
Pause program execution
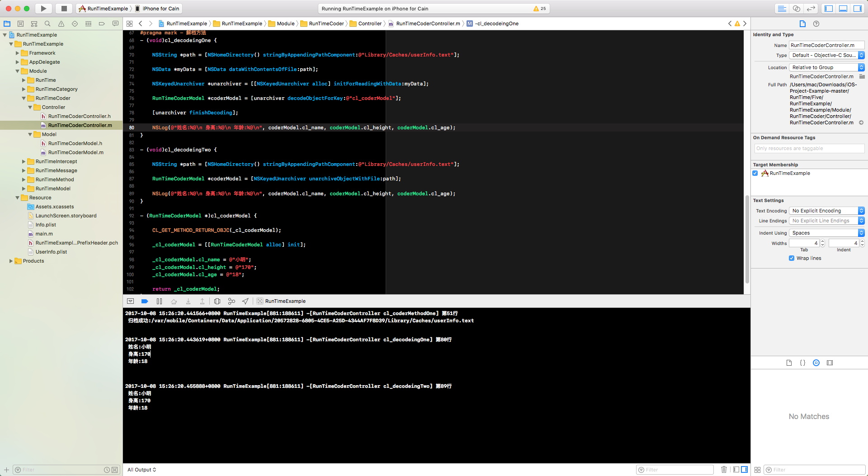coord(159,301)
